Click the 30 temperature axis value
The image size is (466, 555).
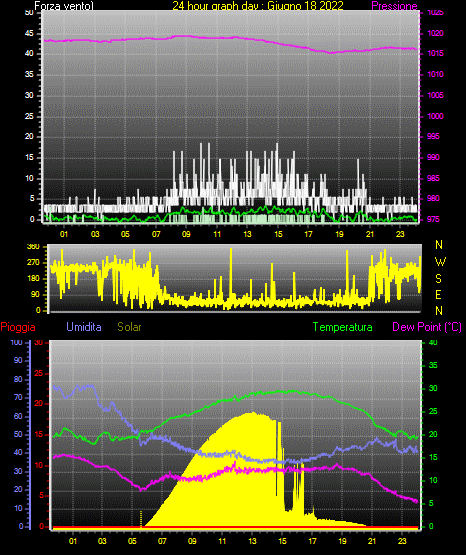click(433, 388)
